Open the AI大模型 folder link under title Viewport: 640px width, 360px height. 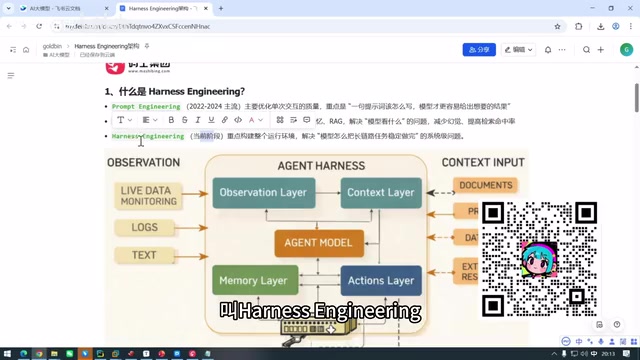tap(56, 55)
